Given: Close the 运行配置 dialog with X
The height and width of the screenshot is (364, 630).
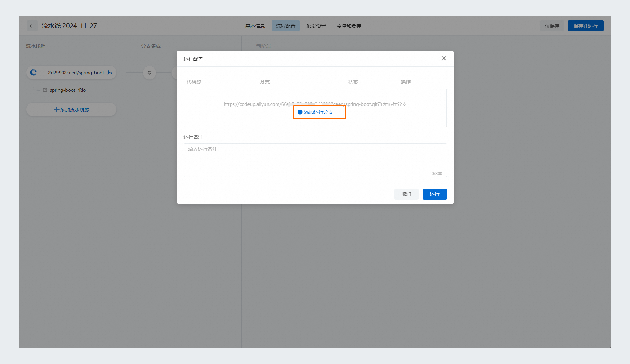Looking at the screenshot, I should click(444, 58).
